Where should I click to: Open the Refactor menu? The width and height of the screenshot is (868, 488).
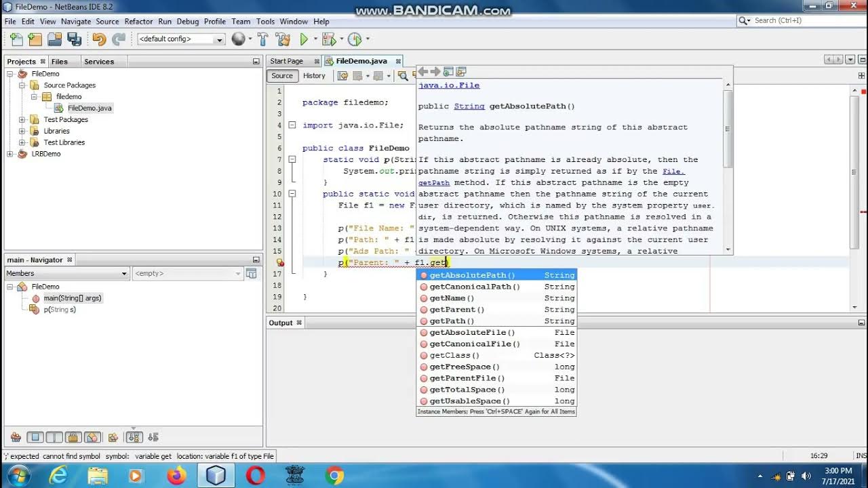pos(138,22)
